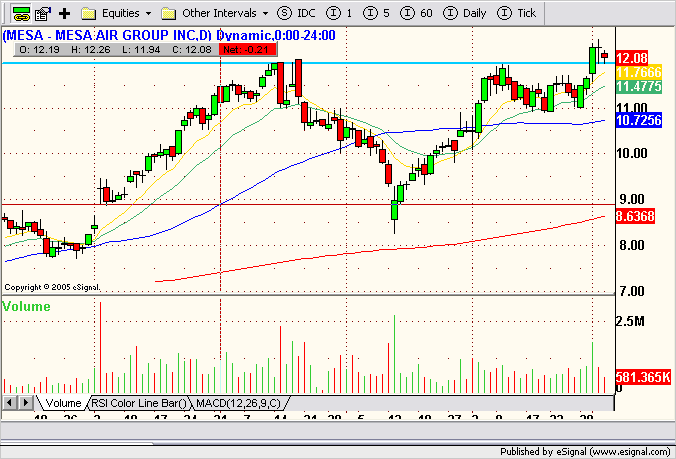
Task: Click the C: 12.08 close value
Action: (192, 50)
